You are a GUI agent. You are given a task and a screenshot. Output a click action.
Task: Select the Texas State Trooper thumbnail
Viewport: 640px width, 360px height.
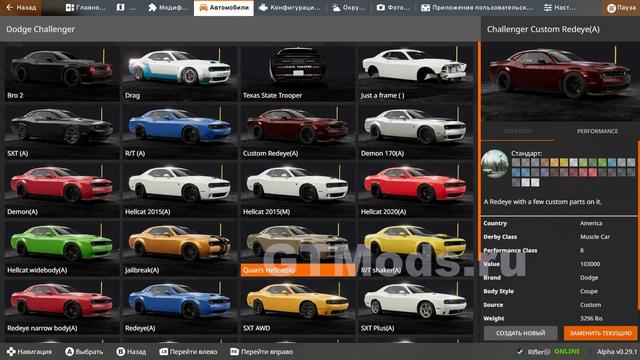(297, 73)
